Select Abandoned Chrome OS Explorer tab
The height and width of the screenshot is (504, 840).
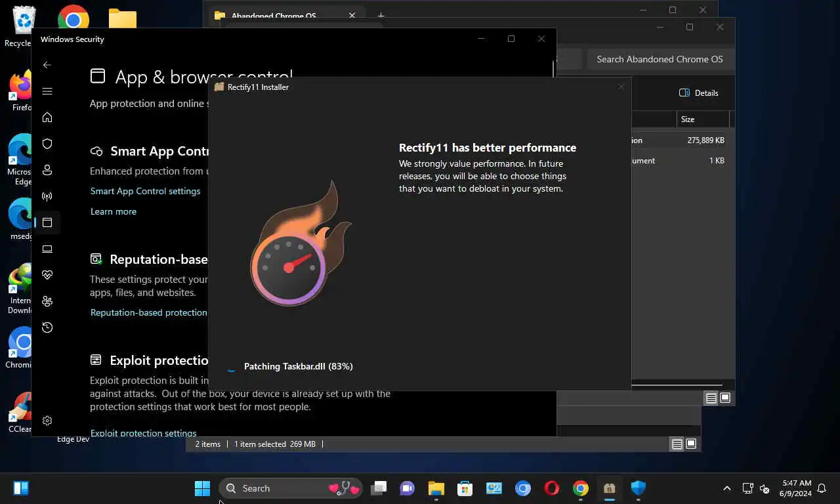coord(285,16)
